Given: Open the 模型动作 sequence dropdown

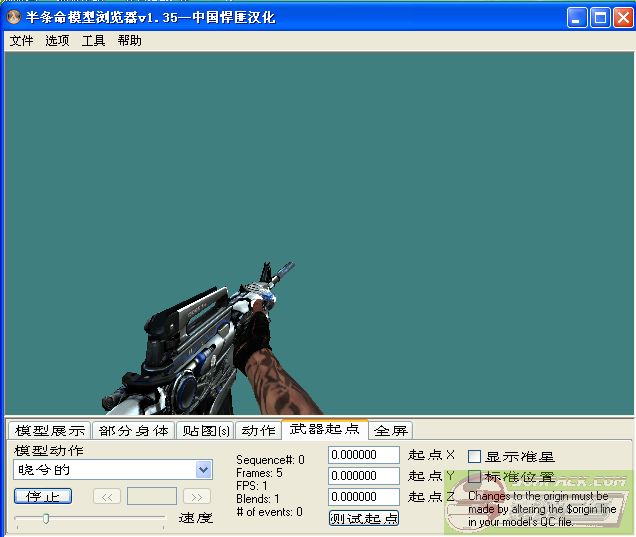Looking at the screenshot, I should click(204, 470).
